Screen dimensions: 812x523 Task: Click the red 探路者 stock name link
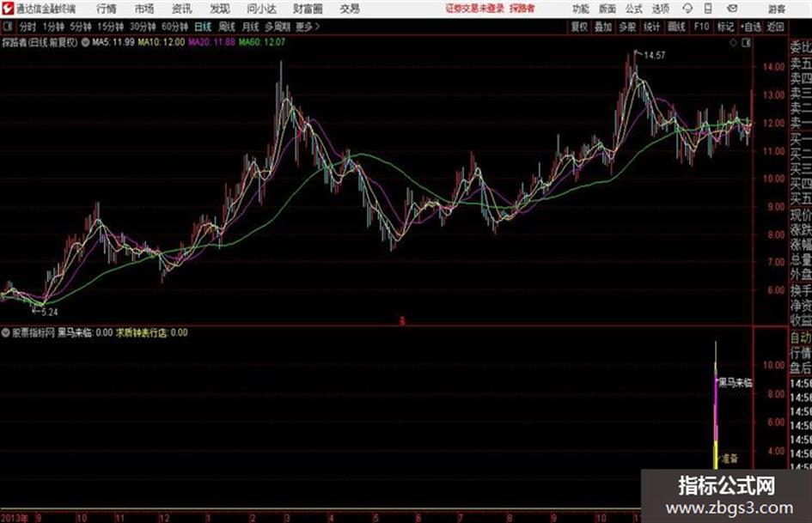(522, 9)
